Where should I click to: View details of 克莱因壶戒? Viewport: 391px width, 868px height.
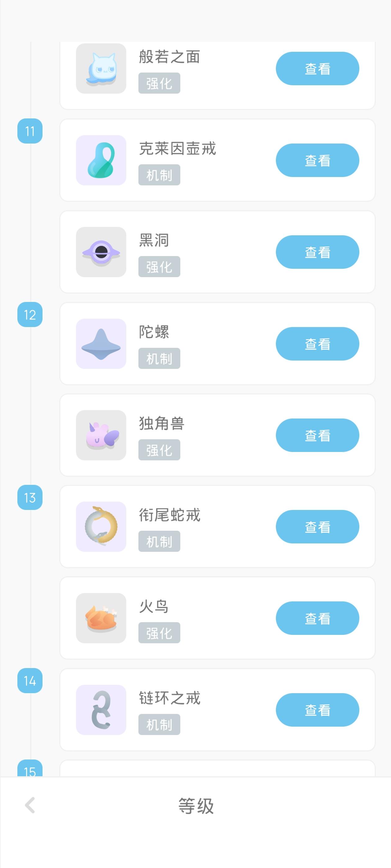(317, 160)
